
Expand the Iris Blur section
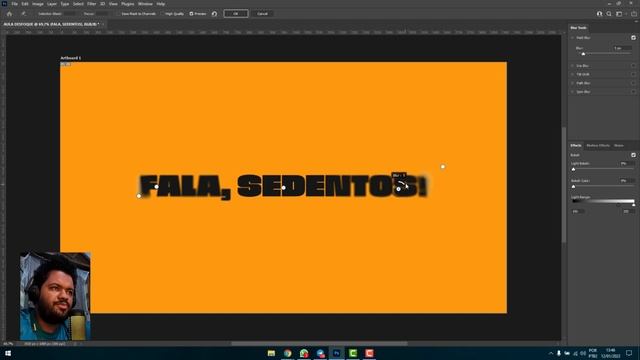tap(572, 65)
